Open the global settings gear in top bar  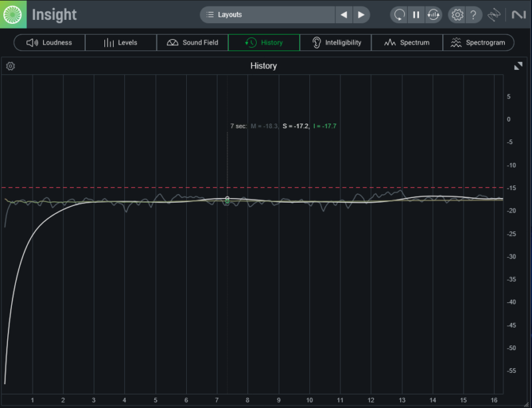pos(457,15)
